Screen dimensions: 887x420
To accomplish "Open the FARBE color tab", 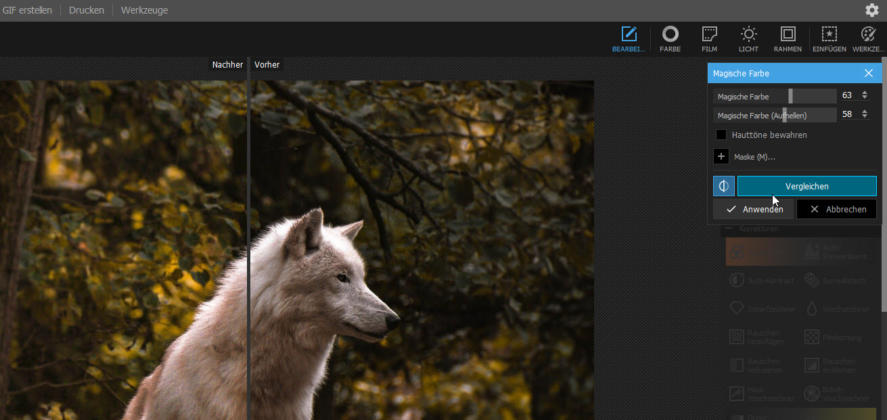I will (x=670, y=39).
